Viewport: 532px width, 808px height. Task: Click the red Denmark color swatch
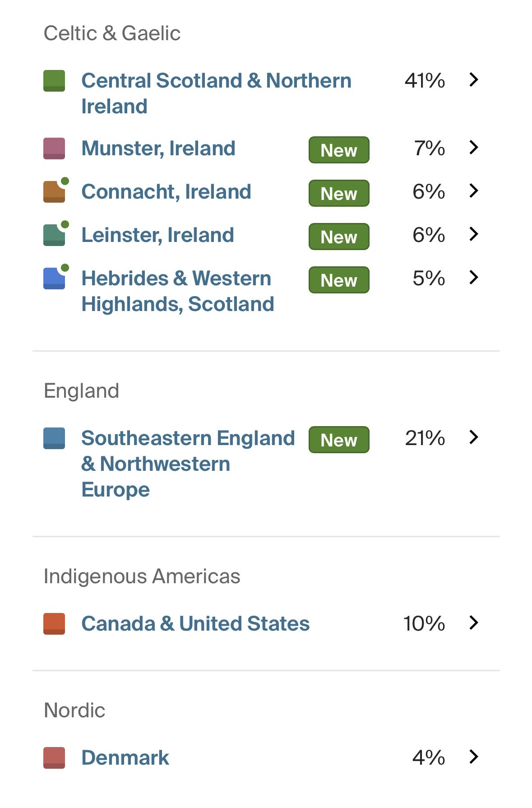tap(54, 757)
